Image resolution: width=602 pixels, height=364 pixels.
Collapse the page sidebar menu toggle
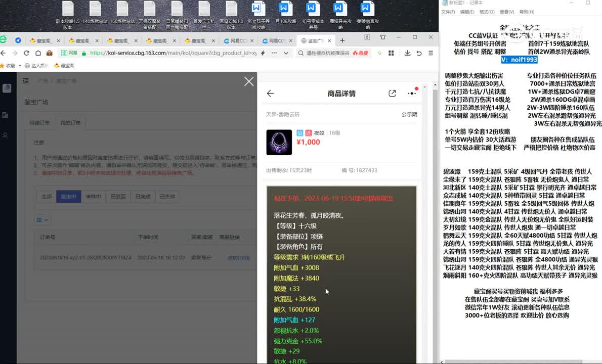tap(26, 80)
